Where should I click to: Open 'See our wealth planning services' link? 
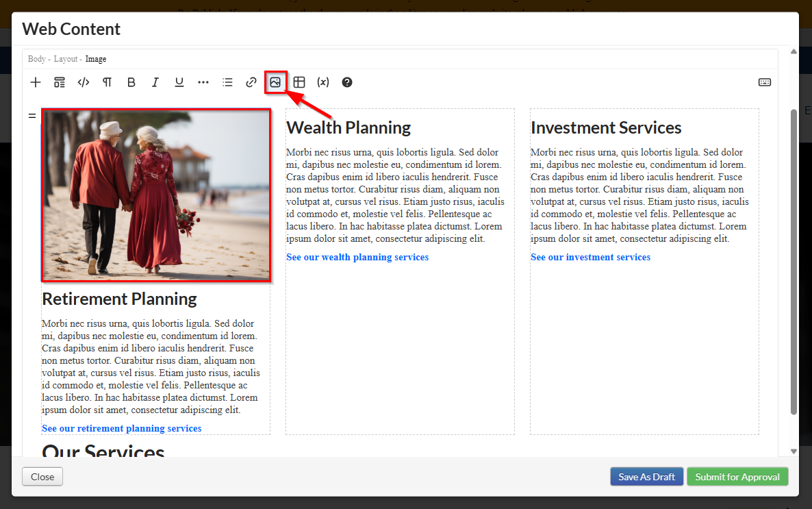click(357, 257)
